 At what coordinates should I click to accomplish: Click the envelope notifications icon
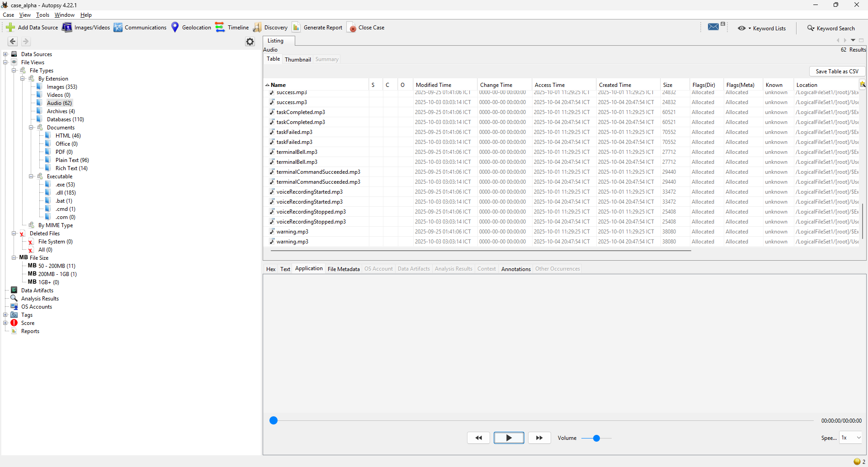click(713, 27)
